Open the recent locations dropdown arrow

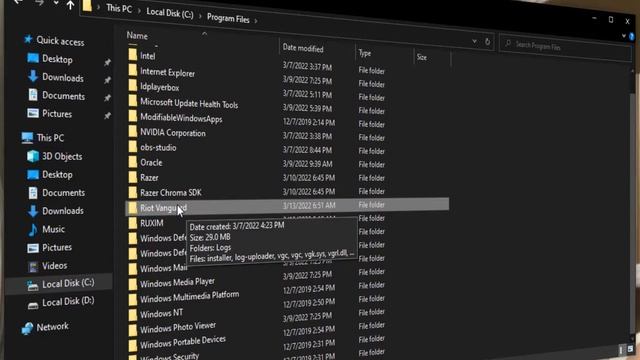(x=56, y=3)
